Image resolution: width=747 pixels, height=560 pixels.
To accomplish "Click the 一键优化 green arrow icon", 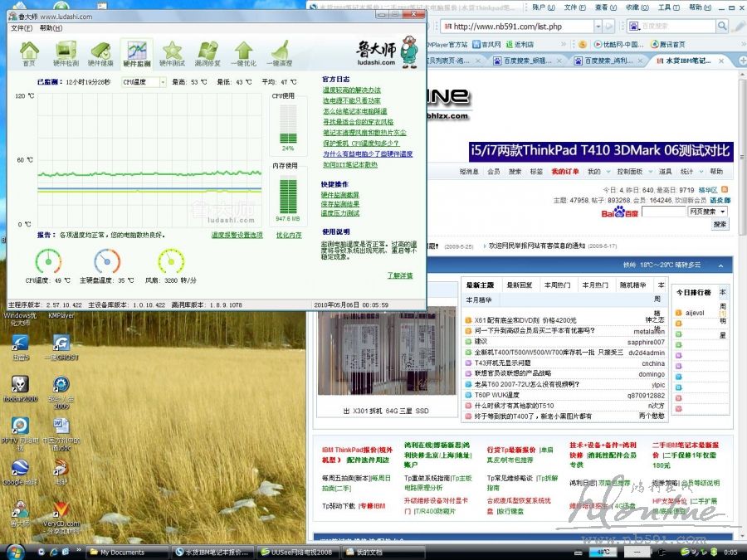I will 243,53.
